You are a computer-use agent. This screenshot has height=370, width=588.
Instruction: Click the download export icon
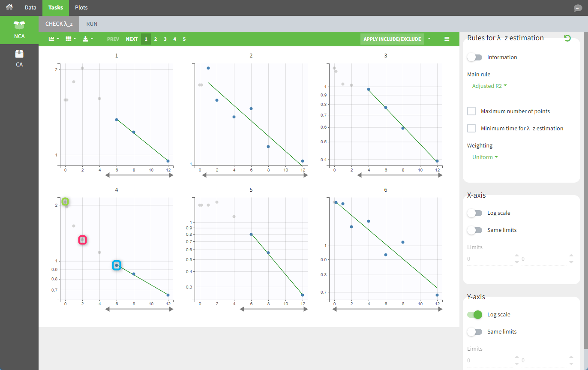(x=87, y=39)
